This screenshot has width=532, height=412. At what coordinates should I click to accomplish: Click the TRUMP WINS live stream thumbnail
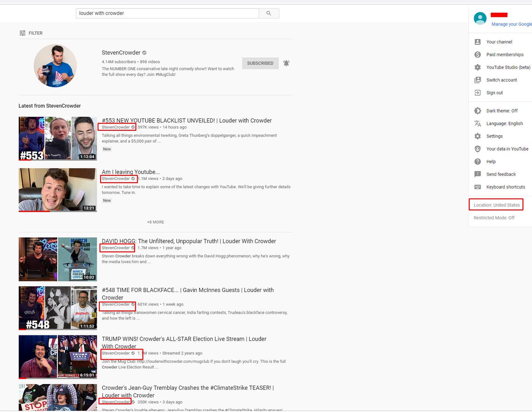click(58, 357)
